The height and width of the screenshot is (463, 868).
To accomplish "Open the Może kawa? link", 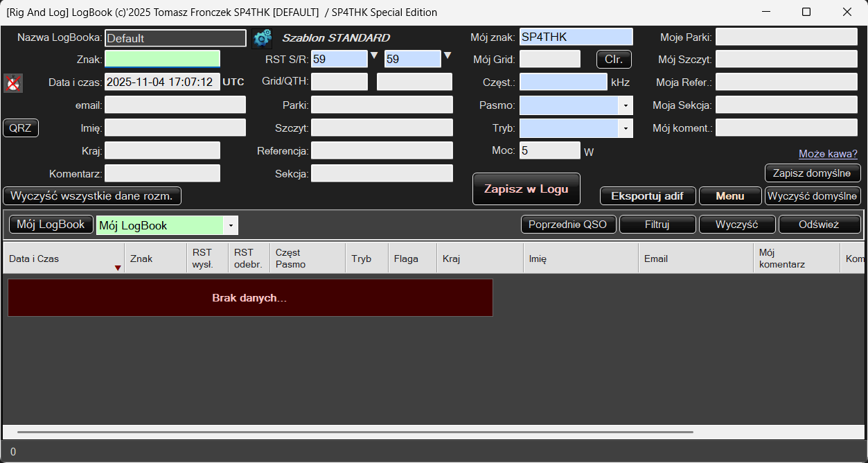I will pyautogui.click(x=828, y=154).
